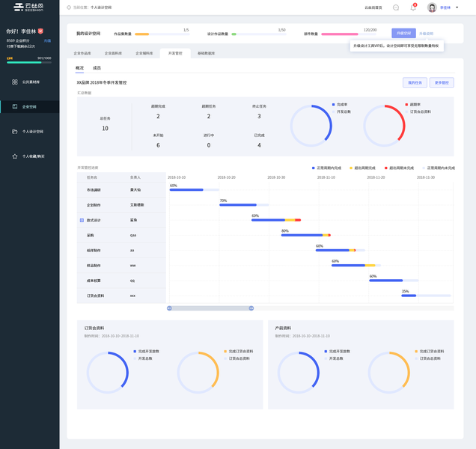Screen dimensions: 476x449
Task: Click the expand icon beside 款式设计 row
Action: pos(82,220)
